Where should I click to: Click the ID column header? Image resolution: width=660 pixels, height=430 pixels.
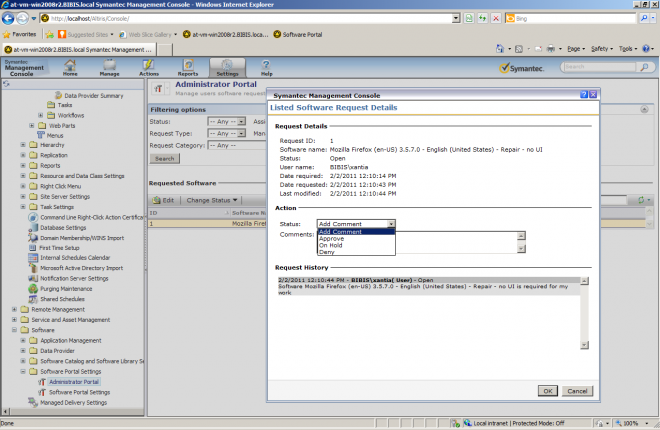(189, 213)
